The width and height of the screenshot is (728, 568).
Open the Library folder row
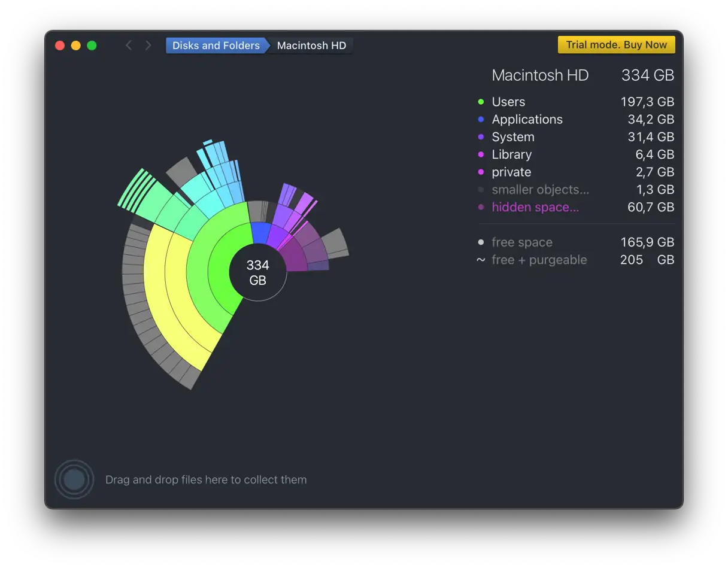click(x=511, y=154)
